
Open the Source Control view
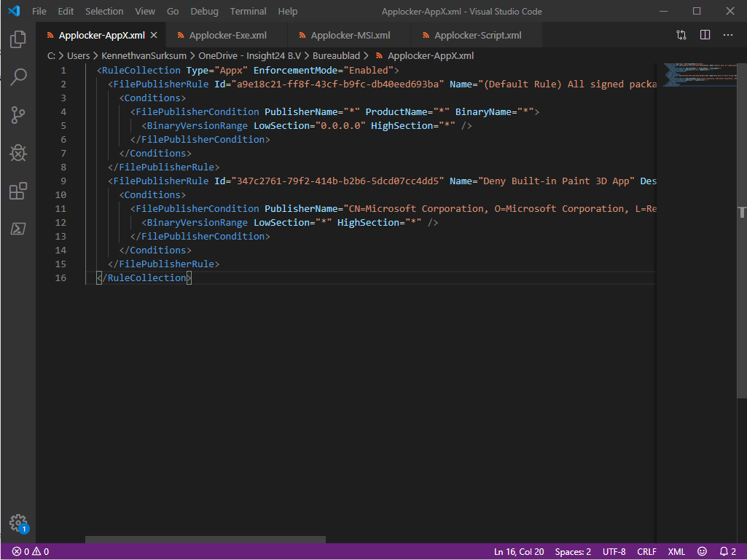tap(18, 115)
